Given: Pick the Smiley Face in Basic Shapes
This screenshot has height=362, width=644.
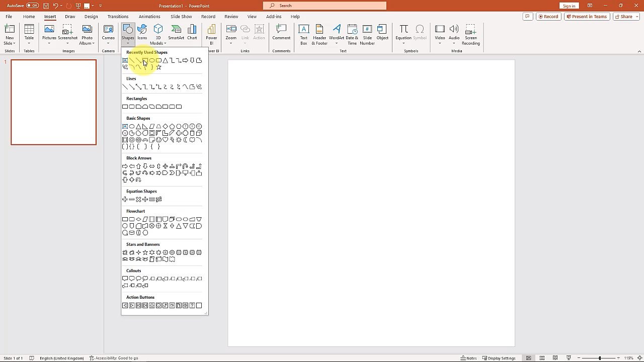Looking at the screenshot, I should pyautogui.click(x=158, y=140).
